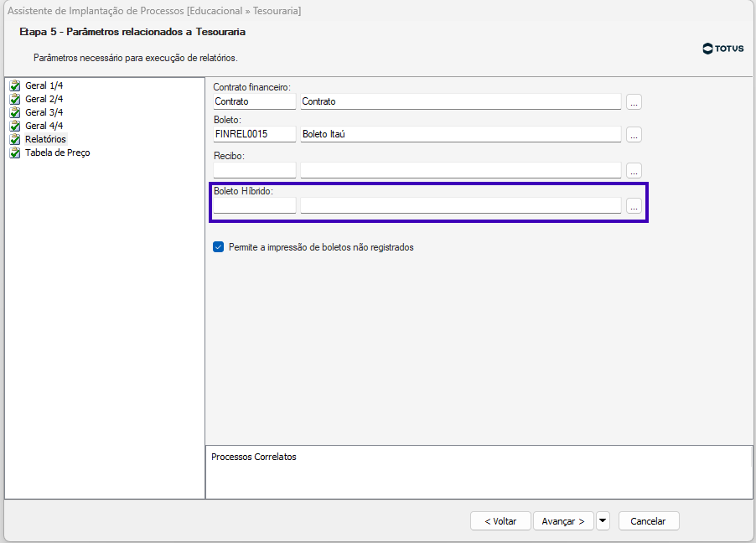The width and height of the screenshot is (756, 543).
Task: Go to the Geral 1/4 step
Action: click(x=44, y=85)
